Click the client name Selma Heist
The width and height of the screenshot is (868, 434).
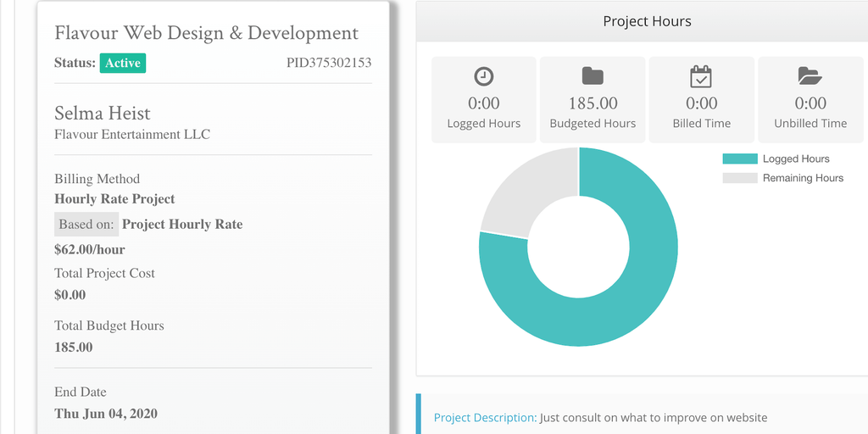[x=103, y=113]
